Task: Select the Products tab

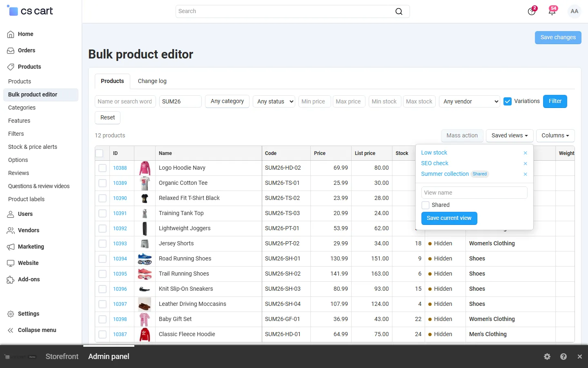Action: 112,81
